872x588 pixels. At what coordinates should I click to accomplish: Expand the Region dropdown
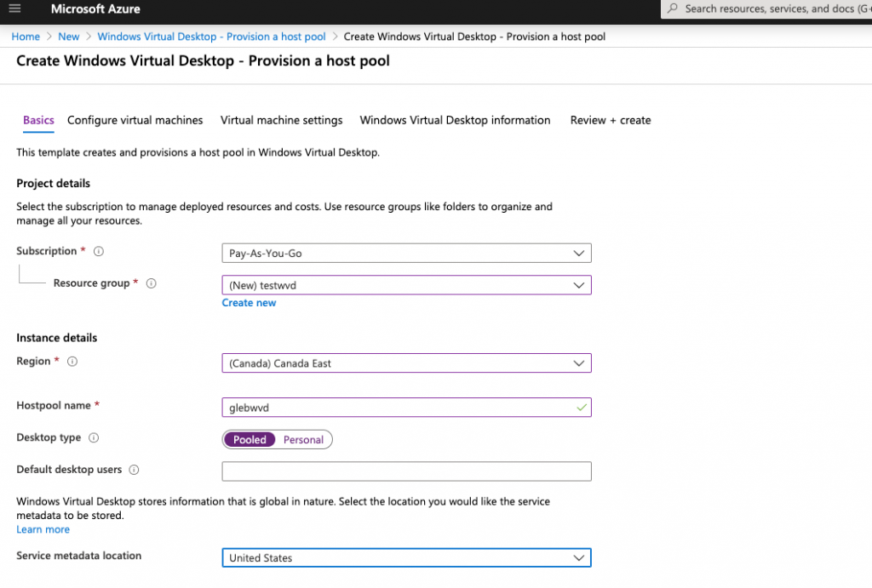coord(406,363)
